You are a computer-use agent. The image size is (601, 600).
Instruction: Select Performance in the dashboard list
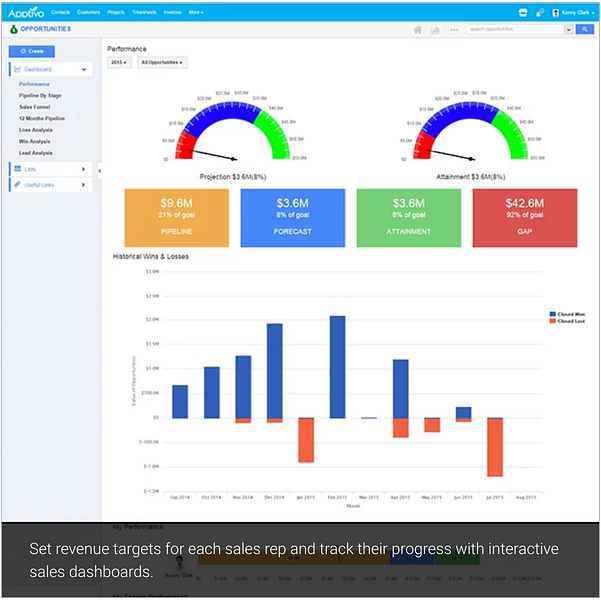coord(34,84)
